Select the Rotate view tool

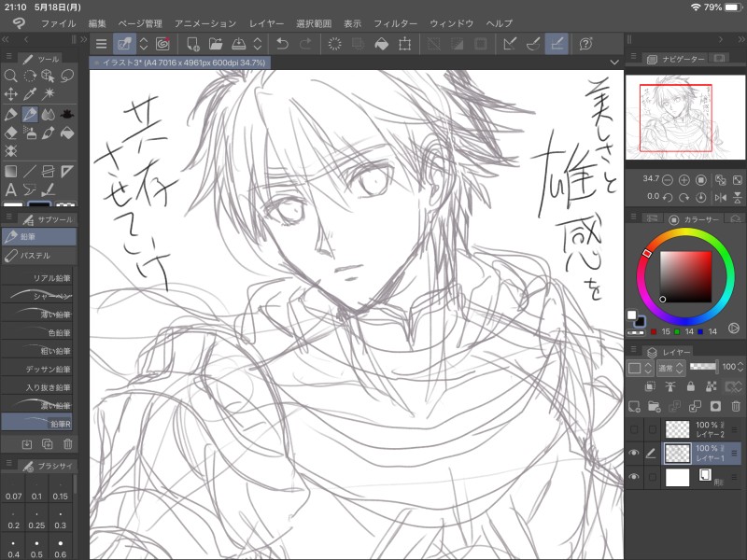point(30,76)
